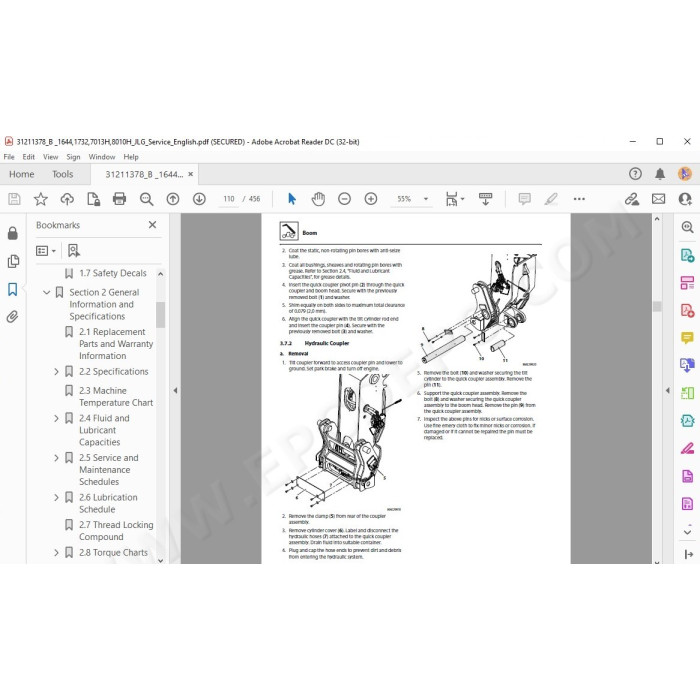Screen dimensions: 700x700
Task: Collapse the right tools pane arrow
Action: point(667,391)
